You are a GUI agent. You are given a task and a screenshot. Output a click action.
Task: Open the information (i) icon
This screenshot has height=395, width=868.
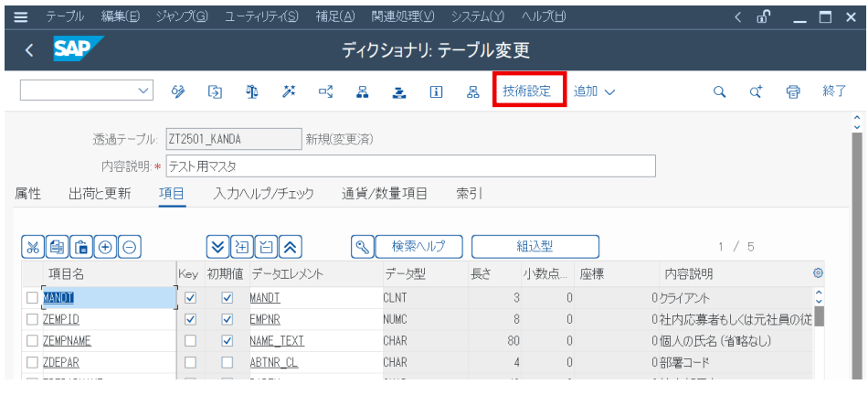[436, 92]
